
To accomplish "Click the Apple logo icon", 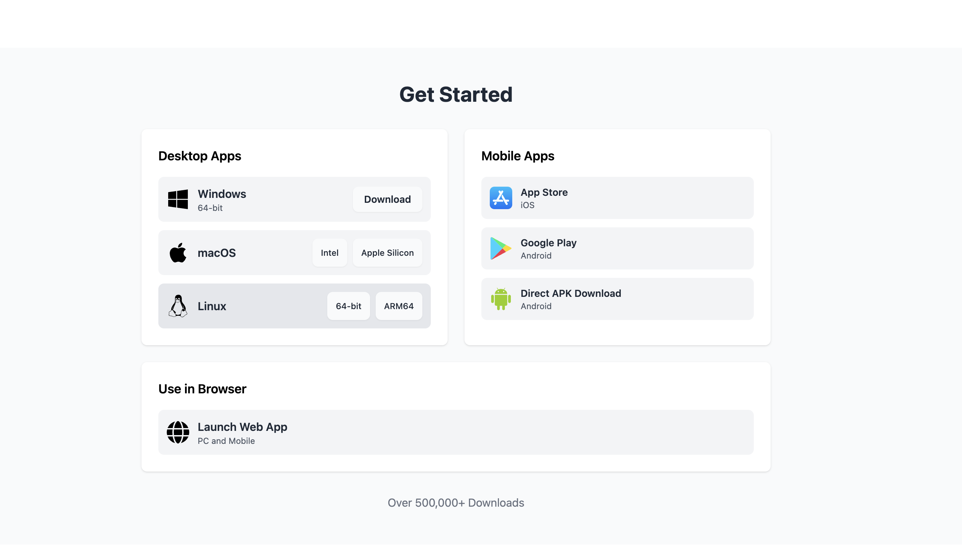I will (178, 253).
